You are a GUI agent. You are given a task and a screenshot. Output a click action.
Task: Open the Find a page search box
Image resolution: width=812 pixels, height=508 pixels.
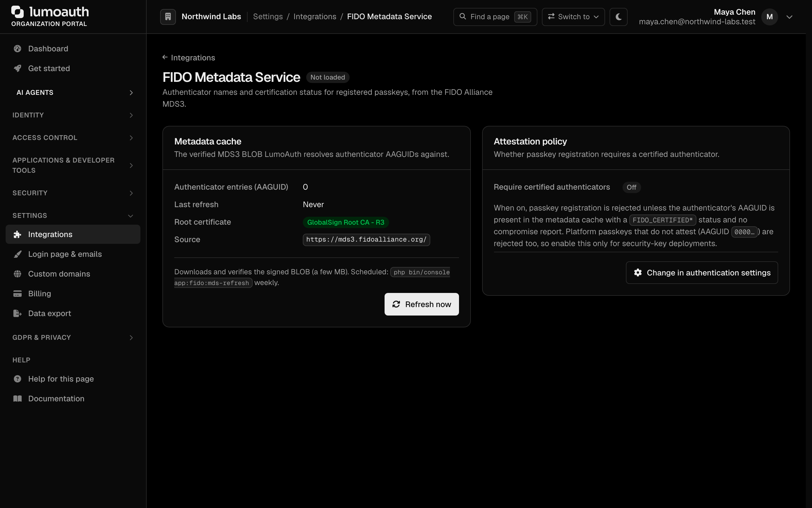click(x=495, y=17)
